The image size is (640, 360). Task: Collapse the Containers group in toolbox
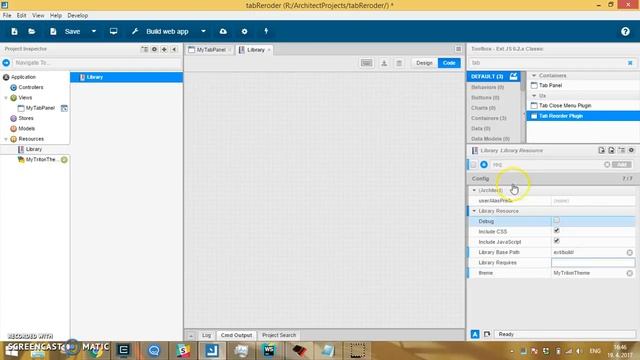(x=533, y=76)
